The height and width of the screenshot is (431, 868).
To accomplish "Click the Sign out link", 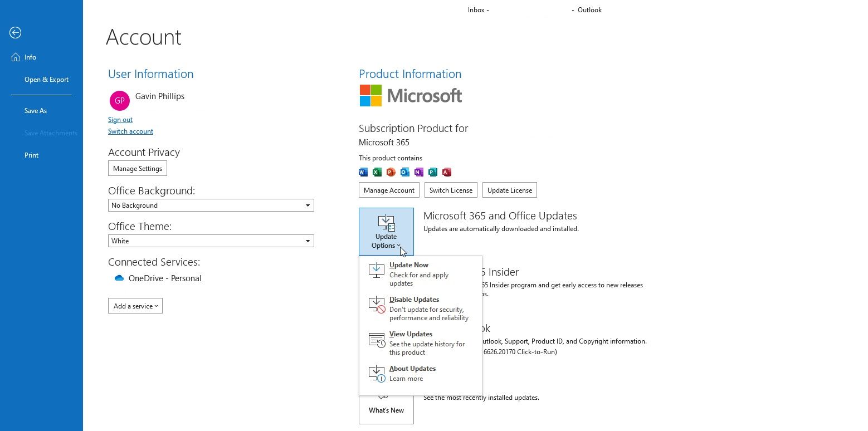I will click(120, 119).
